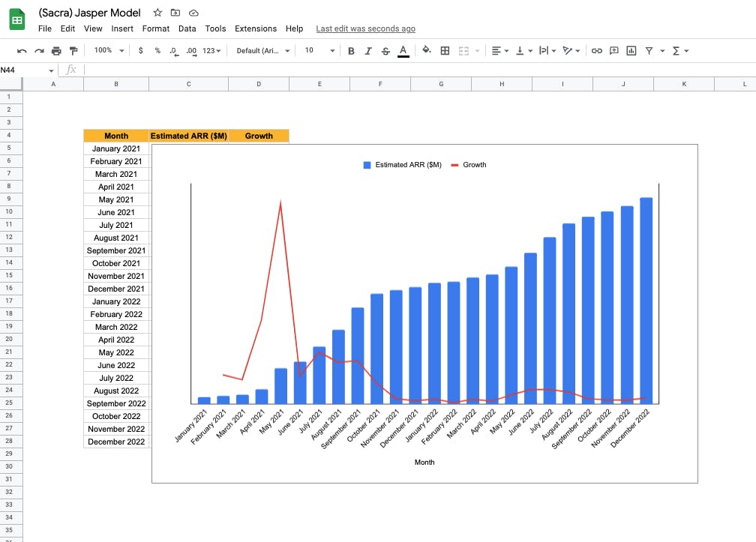Open the Tools menu
Image resolution: width=756 pixels, height=542 pixels.
point(215,28)
